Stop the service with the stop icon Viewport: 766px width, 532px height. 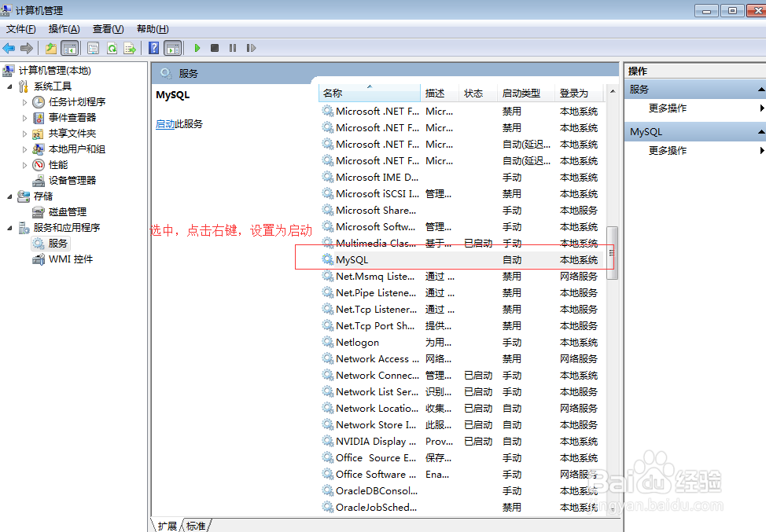tap(214, 48)
